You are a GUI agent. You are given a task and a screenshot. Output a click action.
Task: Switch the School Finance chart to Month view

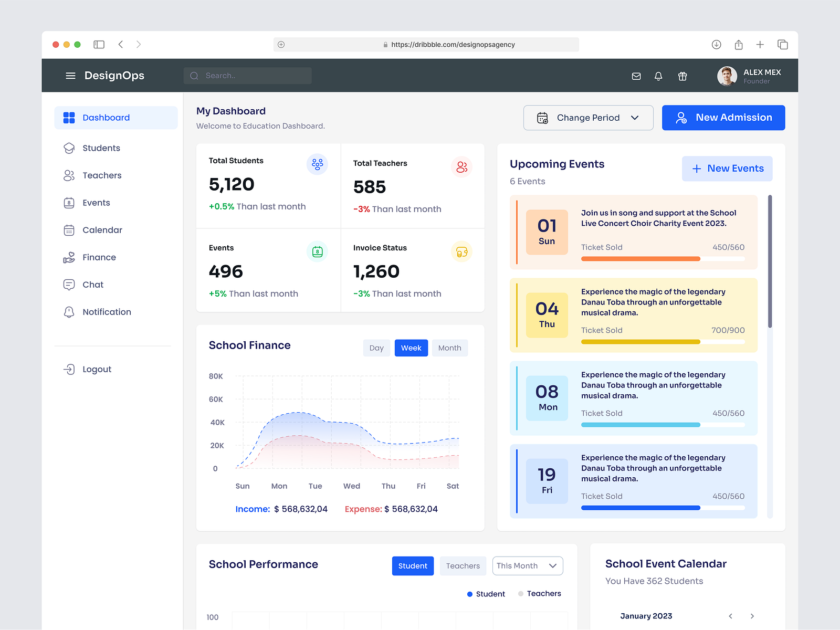449,348
